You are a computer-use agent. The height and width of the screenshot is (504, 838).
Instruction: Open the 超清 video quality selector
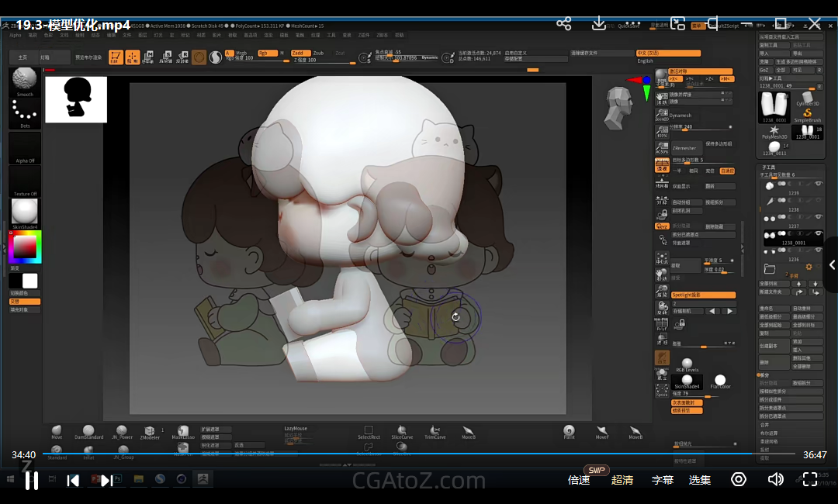[x=622, y=480]
